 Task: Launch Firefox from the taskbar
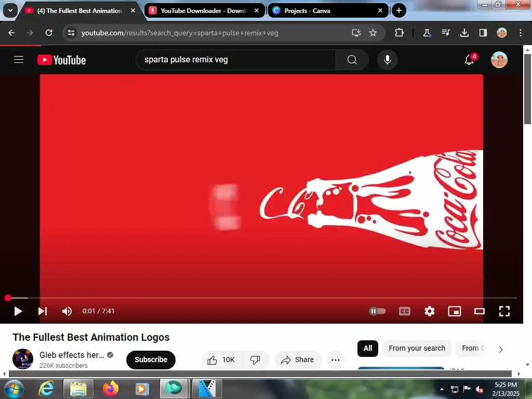coord(110,389)
